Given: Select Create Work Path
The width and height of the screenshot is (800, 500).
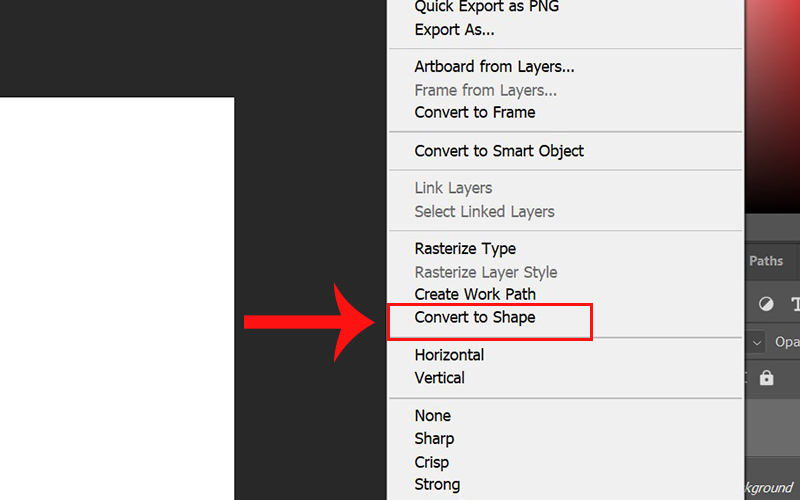Looking at the screenshot, I should 475,294.
